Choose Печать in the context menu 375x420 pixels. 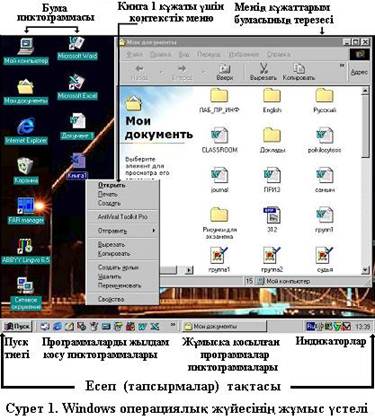(122, 194)
